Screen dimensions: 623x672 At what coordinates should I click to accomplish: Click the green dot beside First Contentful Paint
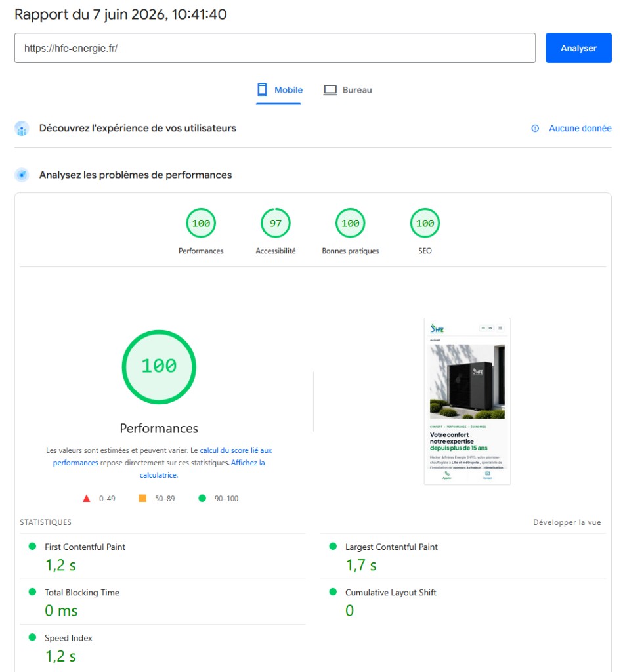click(32, 547)
